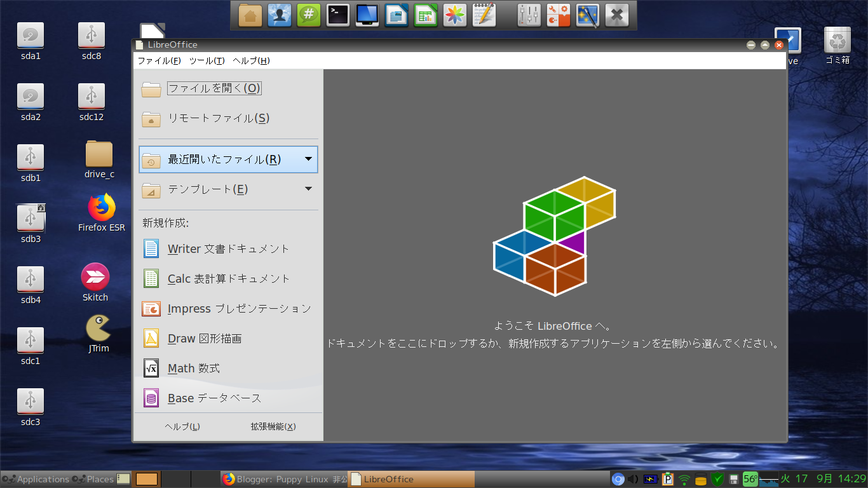The height and width of the screenshot is (488, 868).
Task: Click the ヘルプ(L) bottom button
Action: (x=182, y=426)
